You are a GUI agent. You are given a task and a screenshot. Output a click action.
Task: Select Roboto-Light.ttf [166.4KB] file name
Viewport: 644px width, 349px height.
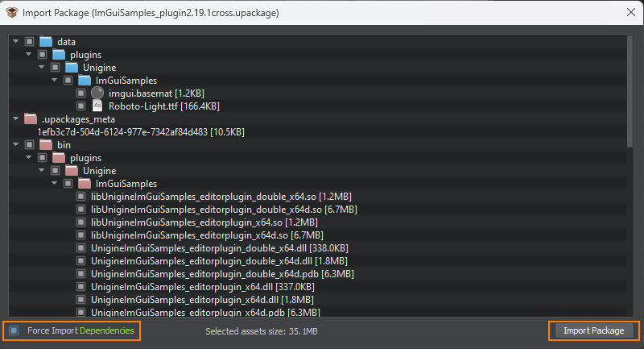click(164, 106)
